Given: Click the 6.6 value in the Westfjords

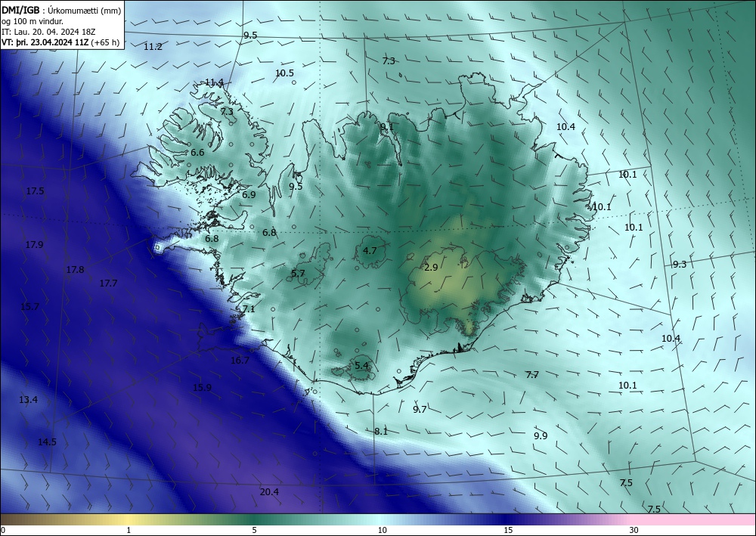Looking at the screenshot, I should pyautogui.click(x=197, y=153).
